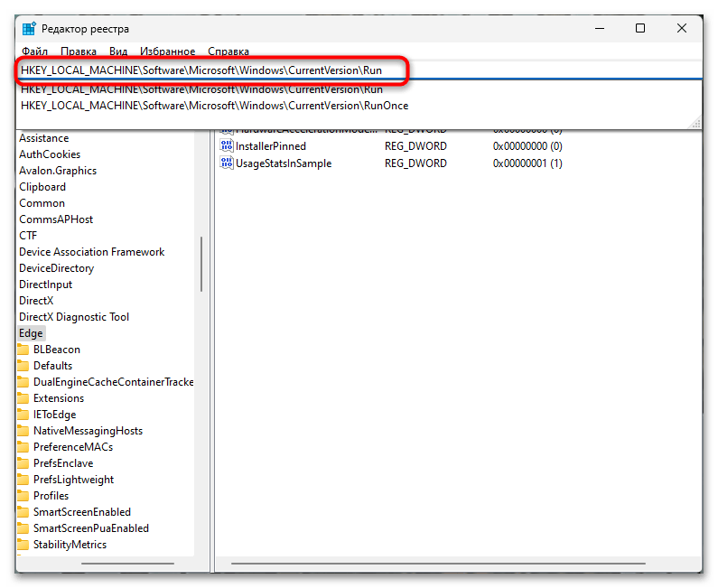Select the SmartScreenEnabled folder icon
This screenshot has width=718, height=588.
pos(23,512)
